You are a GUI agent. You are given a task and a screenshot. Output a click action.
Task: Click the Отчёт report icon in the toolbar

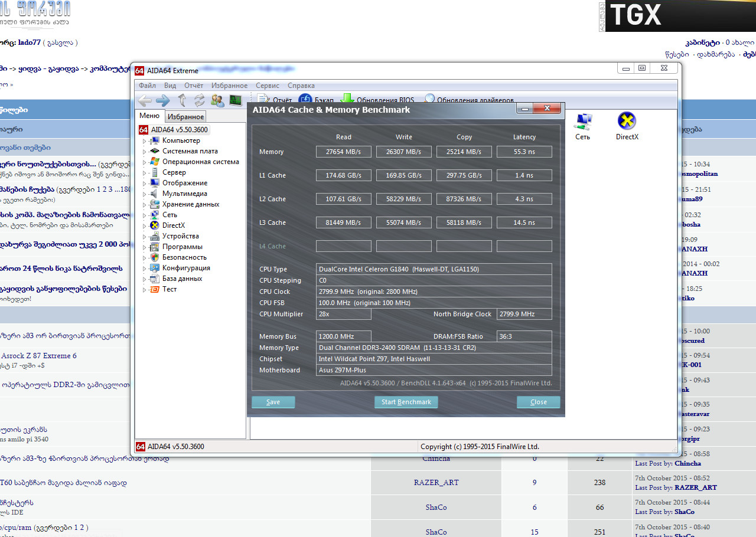(263, 100)
